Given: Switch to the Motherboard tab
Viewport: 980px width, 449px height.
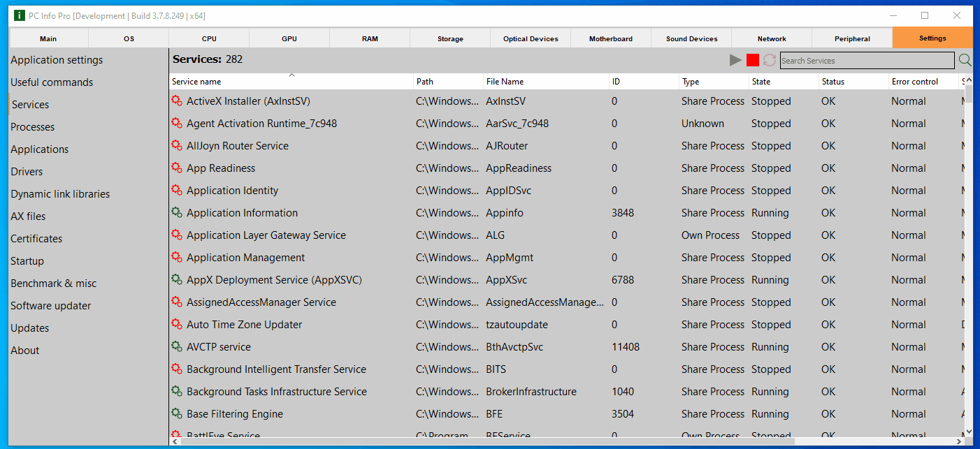Looking at the screenshot, I should [x=611, y=38].
